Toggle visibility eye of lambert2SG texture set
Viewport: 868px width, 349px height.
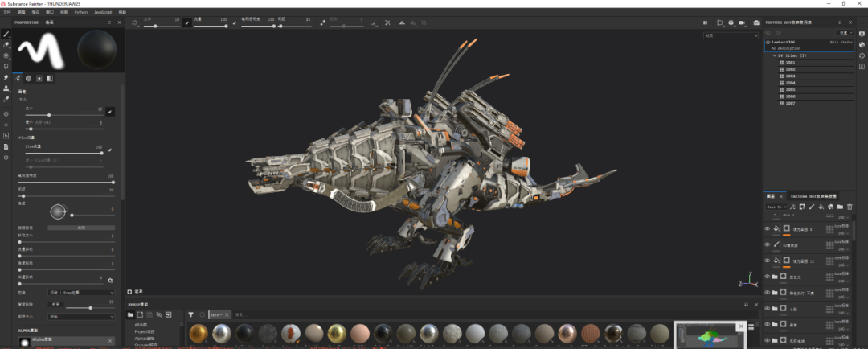point(768,42)
